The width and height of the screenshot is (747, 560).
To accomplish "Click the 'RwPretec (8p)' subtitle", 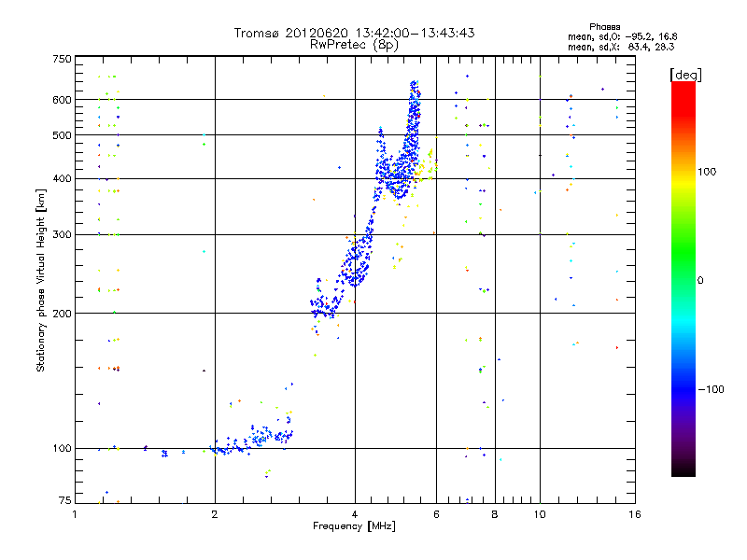I will click(354, 45).
